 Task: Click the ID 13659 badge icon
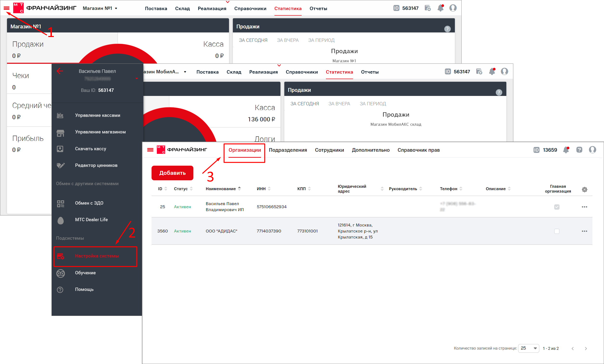click(x=536, y=150)
